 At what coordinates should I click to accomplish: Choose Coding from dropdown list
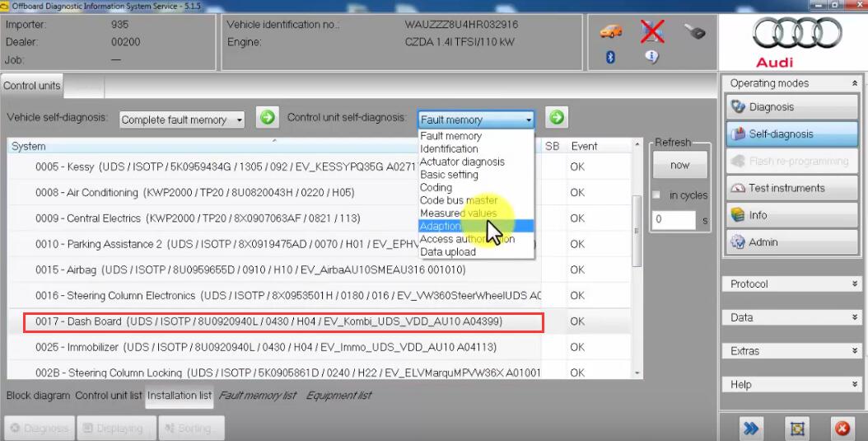point(476,187)
